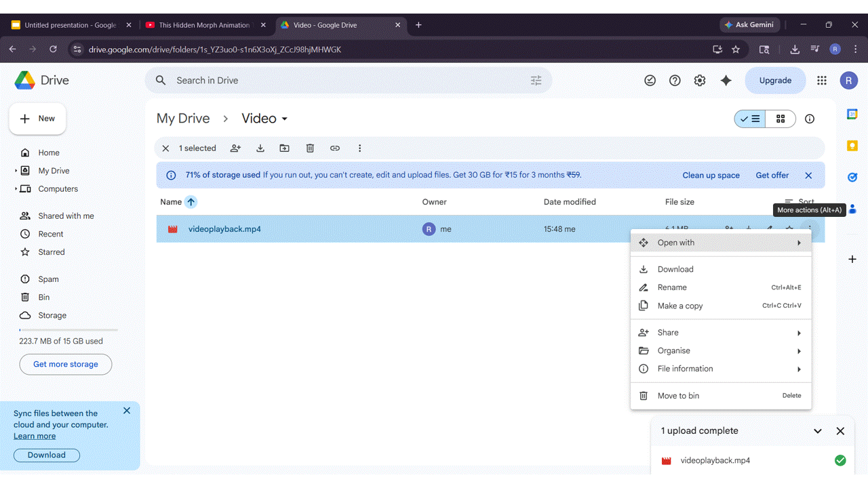Launch the Google apps grid
Screen dimensions: 868x488
pyautogui.click(x=821, y=80)
